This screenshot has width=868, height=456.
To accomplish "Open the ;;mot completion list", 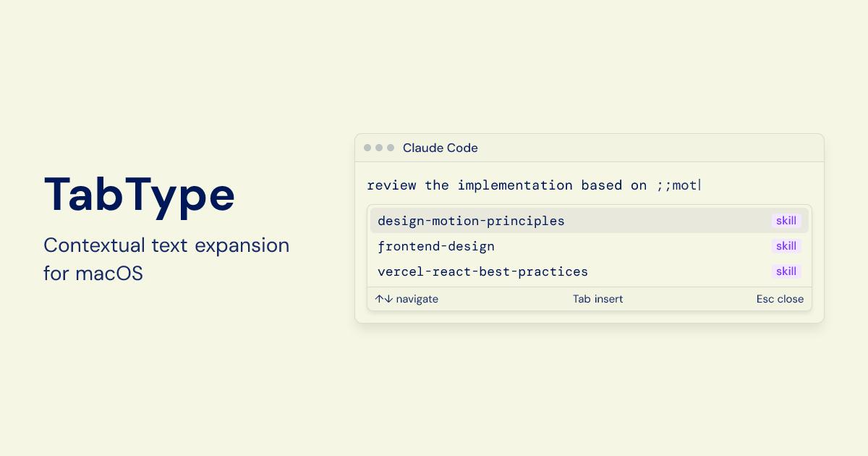I will tap(589, 246).
